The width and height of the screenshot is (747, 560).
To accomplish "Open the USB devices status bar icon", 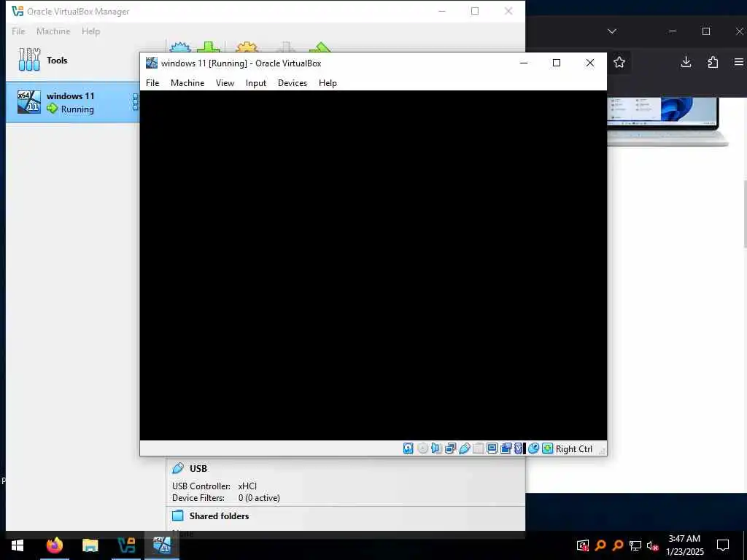I will (465, 448).
